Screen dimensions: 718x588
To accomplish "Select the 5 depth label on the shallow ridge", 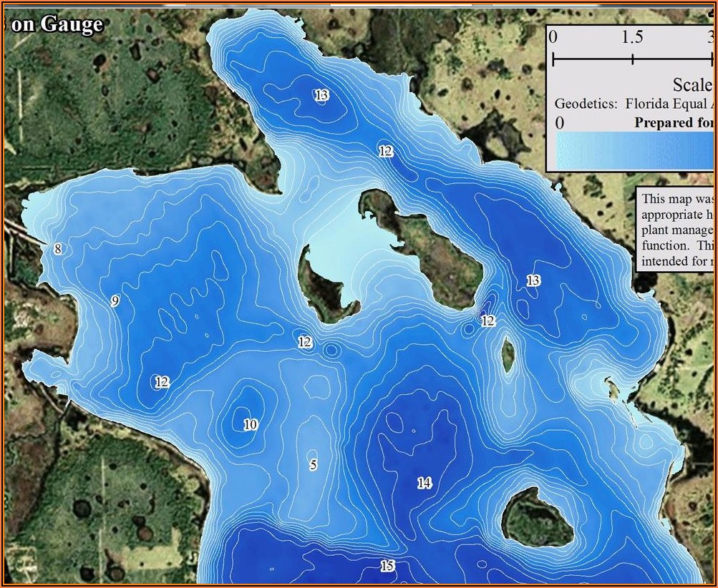I will pyautogui.click(x=314, y=465).
